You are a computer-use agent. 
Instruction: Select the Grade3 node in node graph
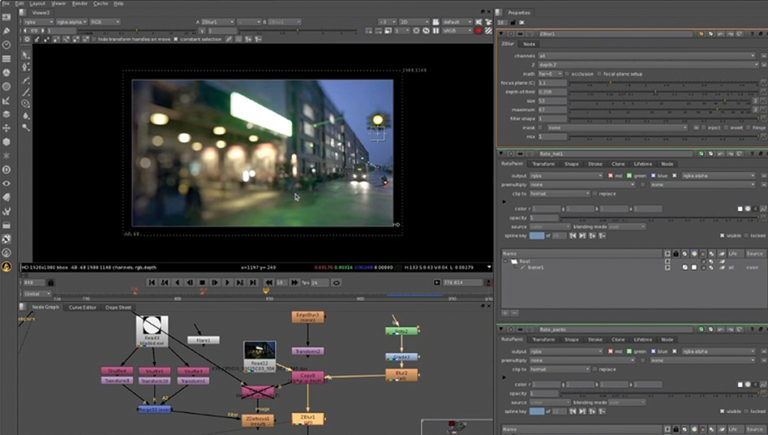402,357
